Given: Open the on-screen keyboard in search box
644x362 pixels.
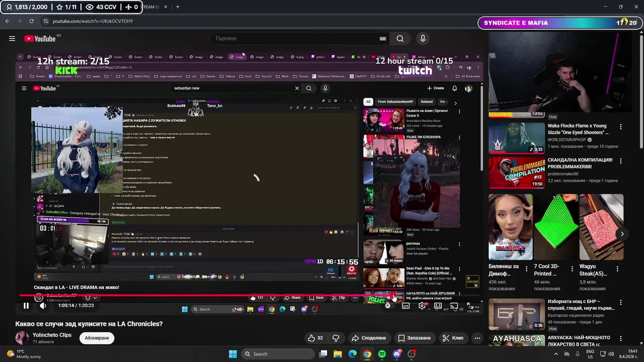Looking at the screenshot, I should (383, 39).
